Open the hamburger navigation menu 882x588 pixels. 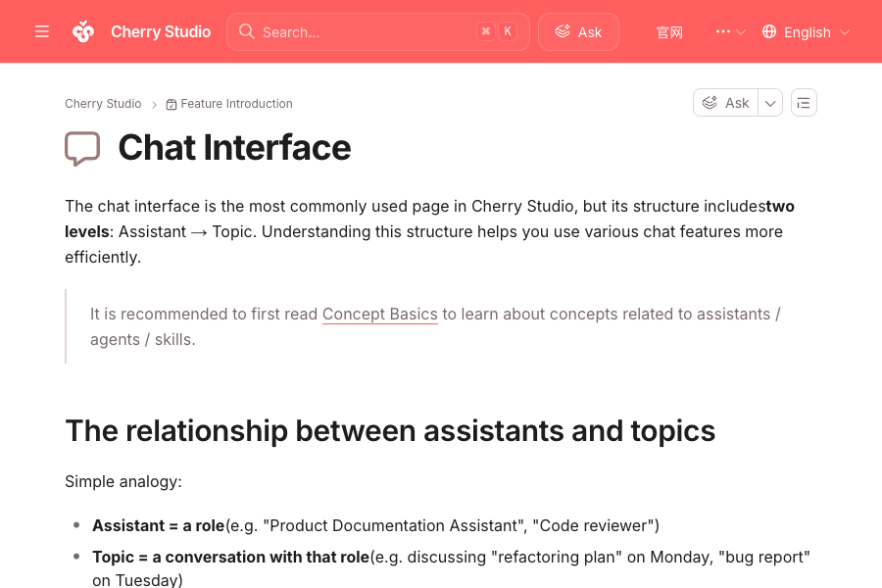(41, 31)
